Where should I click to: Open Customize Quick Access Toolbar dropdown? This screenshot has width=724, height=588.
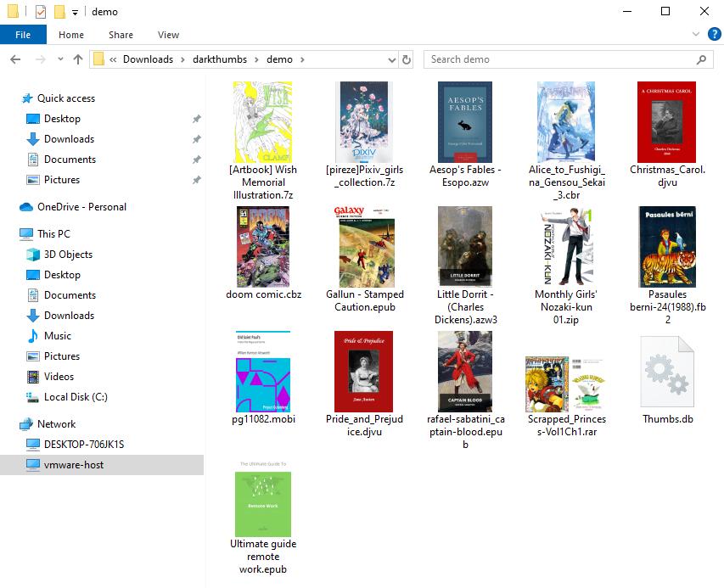pyautogui.click(x=75, y=13)
